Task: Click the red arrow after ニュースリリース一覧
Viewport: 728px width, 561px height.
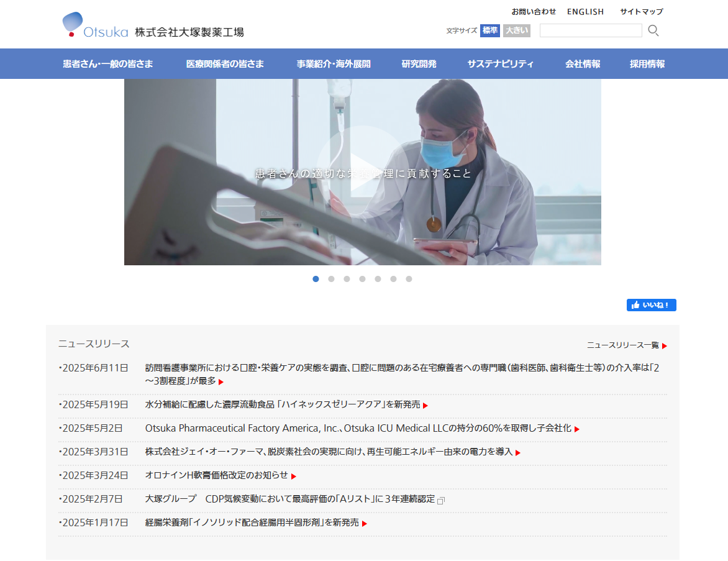Action: point(665,346)
